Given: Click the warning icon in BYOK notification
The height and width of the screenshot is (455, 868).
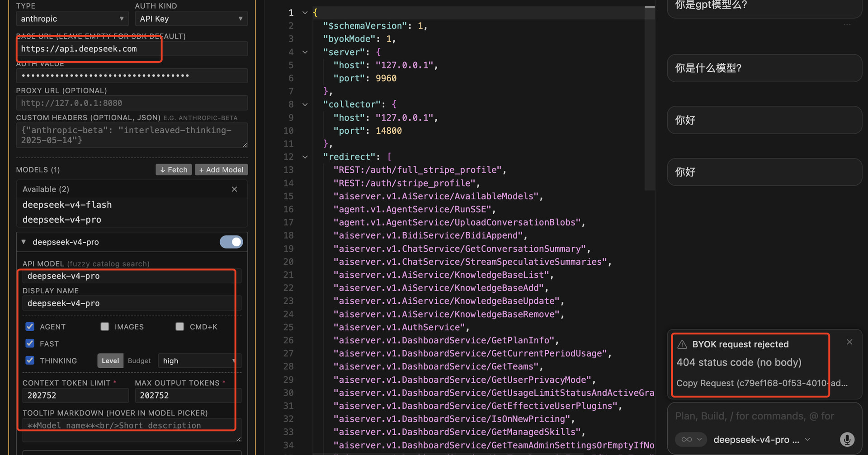Looking at the screenshot, I should click(x=682, y=344).
